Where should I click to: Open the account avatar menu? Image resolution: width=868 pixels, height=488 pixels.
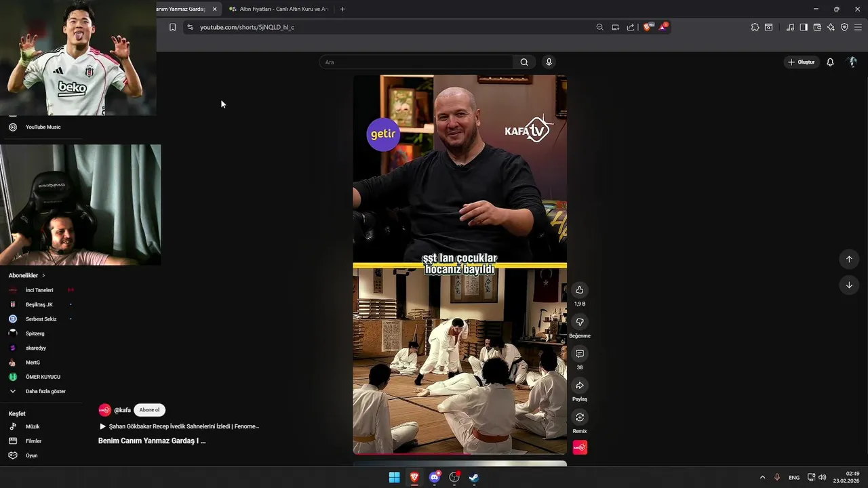(x=852, y=62)
